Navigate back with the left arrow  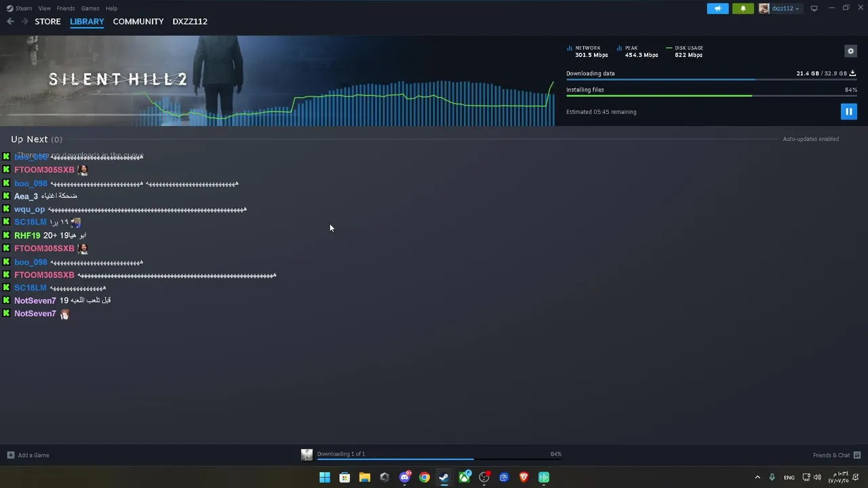click(10, 22)
